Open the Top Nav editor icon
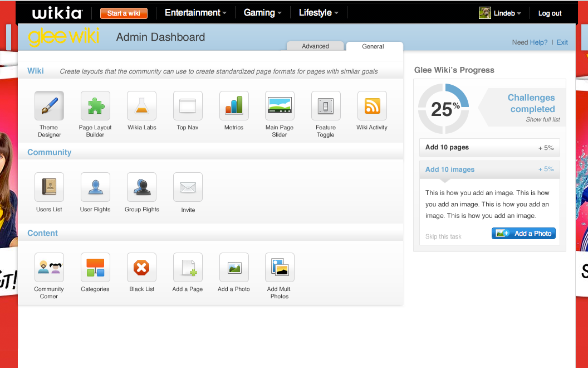The image size is (588, 368). coord(188,106)
